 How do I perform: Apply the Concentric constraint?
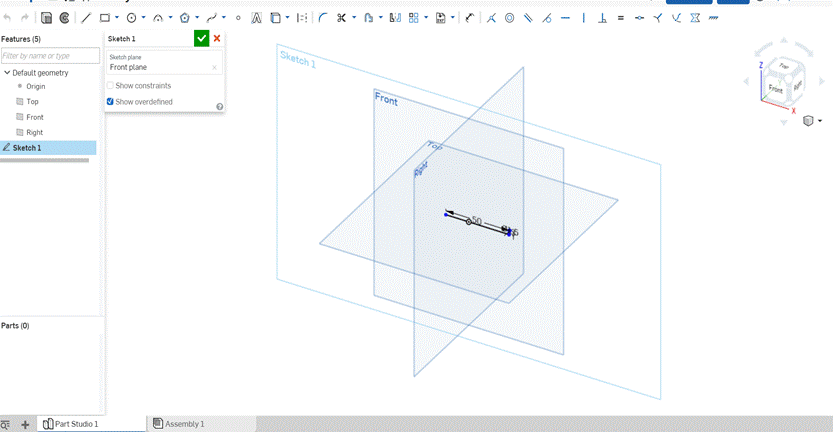pyautogui.click(x=509, y=18)
